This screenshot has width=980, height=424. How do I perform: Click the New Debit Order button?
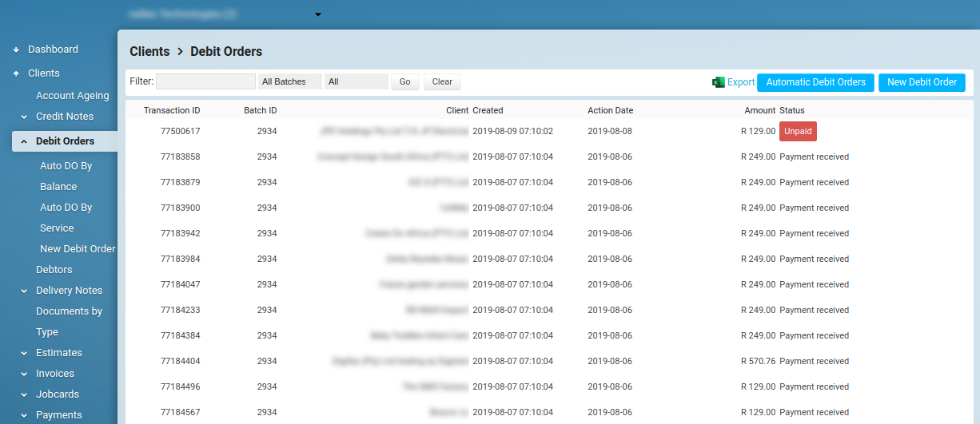(922, 82)
